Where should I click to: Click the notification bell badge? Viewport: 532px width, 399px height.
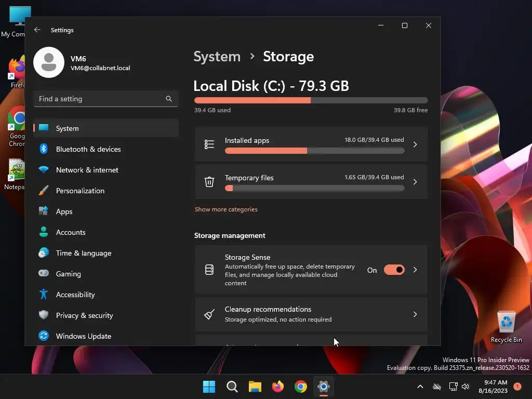click(x=517, y=387)
